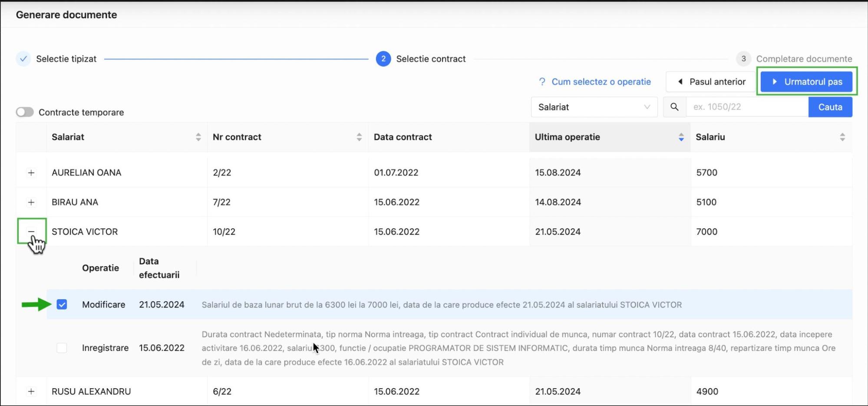Click contract number 2/22
868x406 pixels.
[x=222, y=173]
